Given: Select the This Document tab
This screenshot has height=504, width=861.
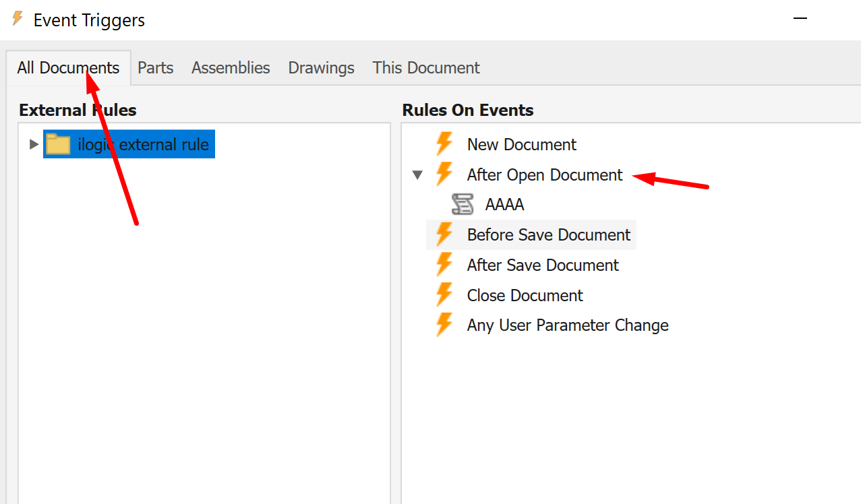Looking at the screenshot, I should [x=426, y=68].
